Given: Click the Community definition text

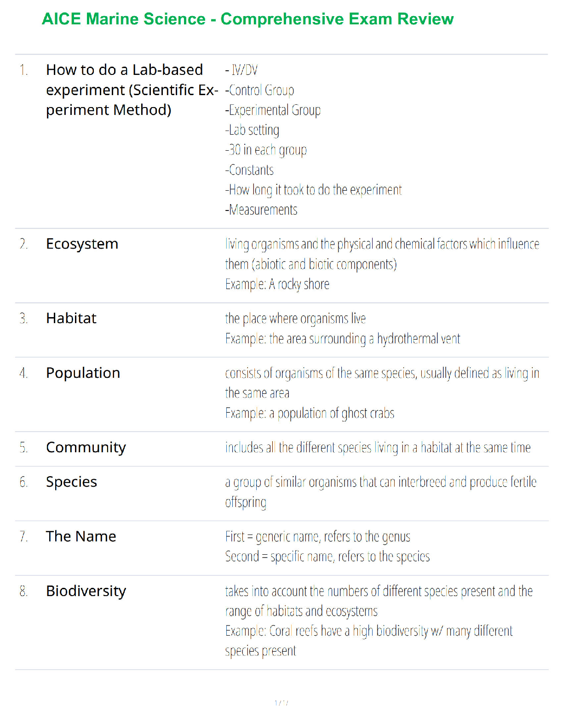Looking at the screenshot, I should [378, 447].
